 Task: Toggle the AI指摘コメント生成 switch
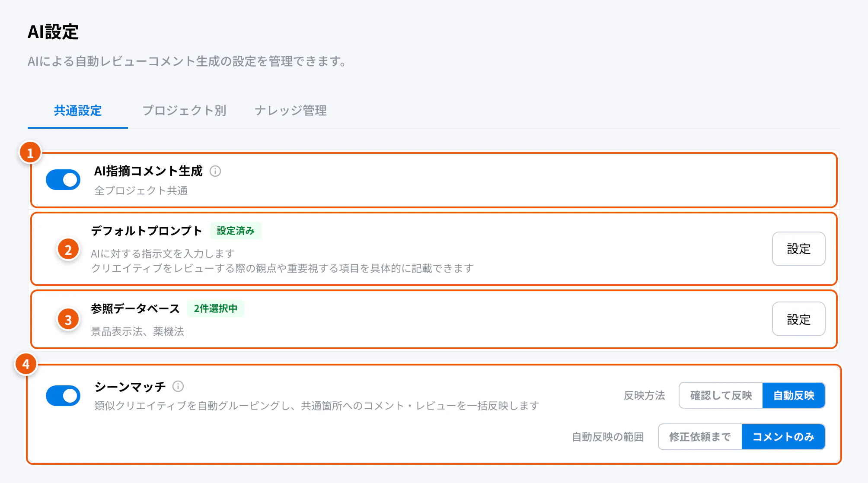[x=63, y=180]
